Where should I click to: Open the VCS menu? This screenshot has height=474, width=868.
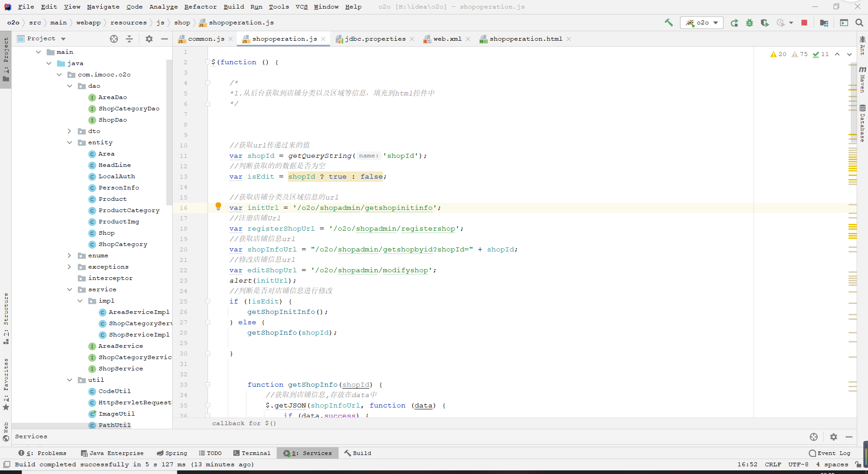click(302, 7)
